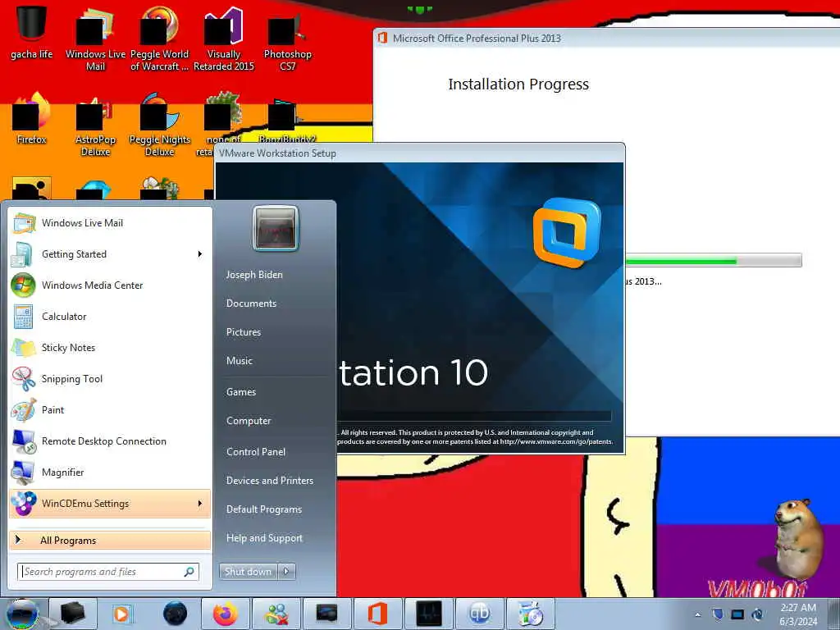This screenshot has width=840, height=630.
Task: Click the VMware setup progress bar
Action: click(474, 416)
